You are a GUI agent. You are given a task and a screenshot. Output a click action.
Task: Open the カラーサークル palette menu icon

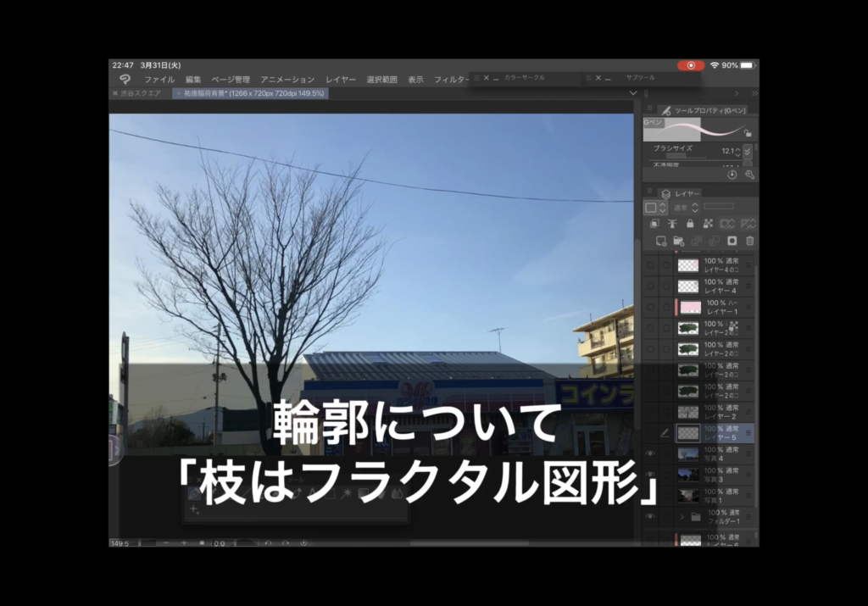coord(476,78)
